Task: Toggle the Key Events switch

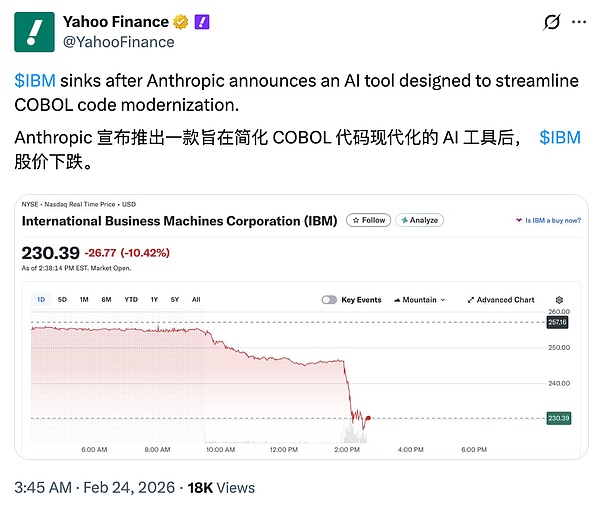Action: click(x=329, y=299)
